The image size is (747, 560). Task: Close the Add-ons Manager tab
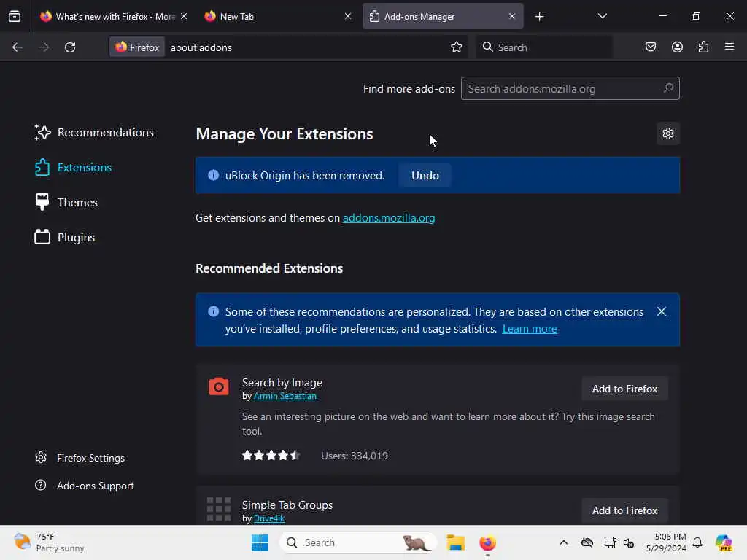pos(511,16)
